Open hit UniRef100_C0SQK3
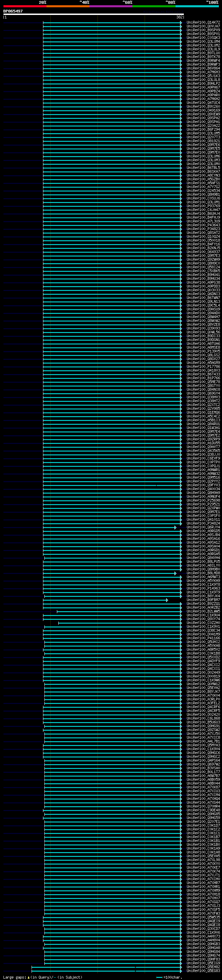222x980 pixels. tap(203, 38)
